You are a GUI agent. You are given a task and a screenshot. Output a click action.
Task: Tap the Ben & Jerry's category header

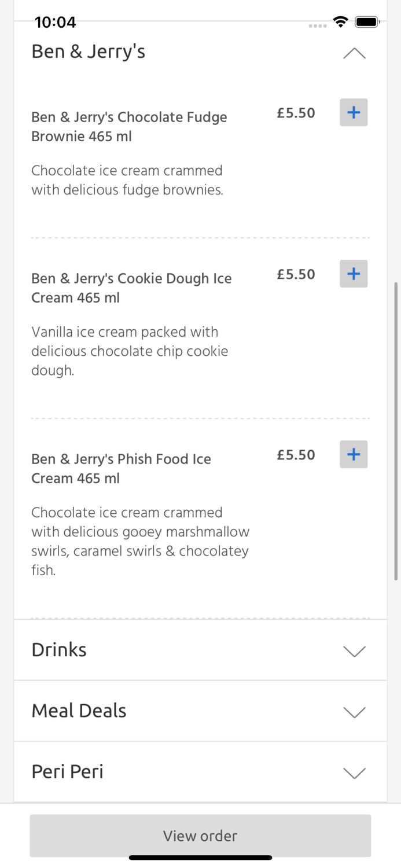pos(89,52)
